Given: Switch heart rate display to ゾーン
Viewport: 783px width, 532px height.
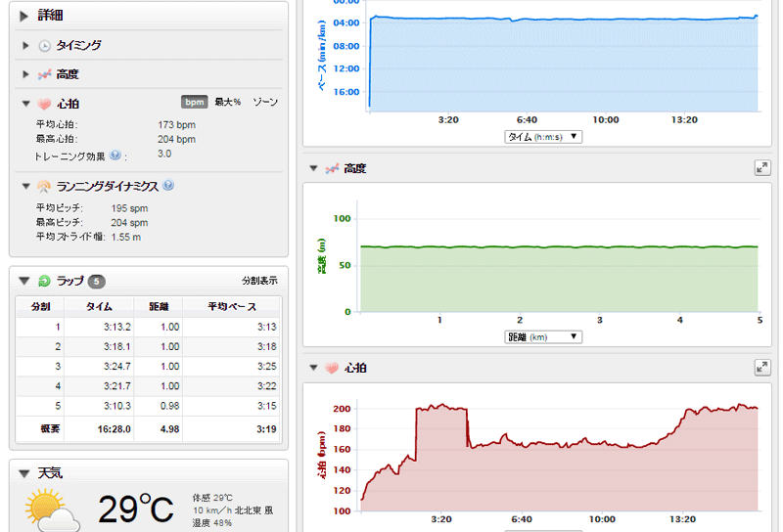Looking at the screenshot, I should point(265,102).
